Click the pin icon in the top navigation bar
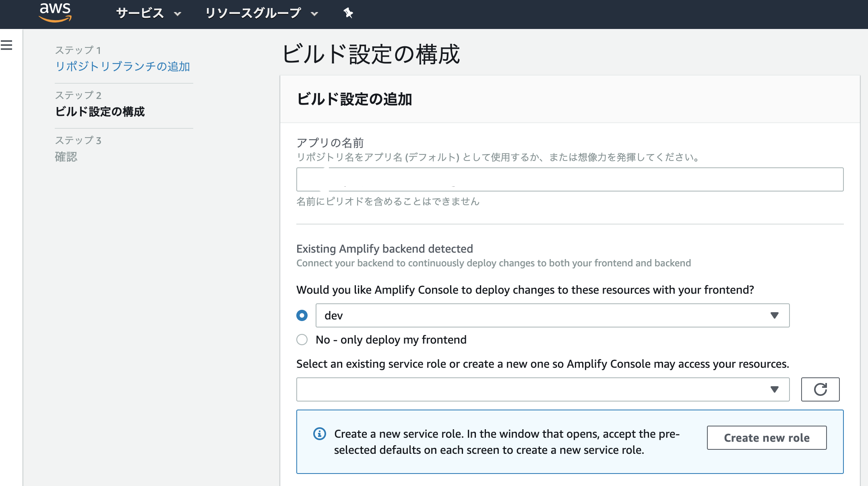The width and height of the screenshot is (868, 486). click(x=348, y=12)
